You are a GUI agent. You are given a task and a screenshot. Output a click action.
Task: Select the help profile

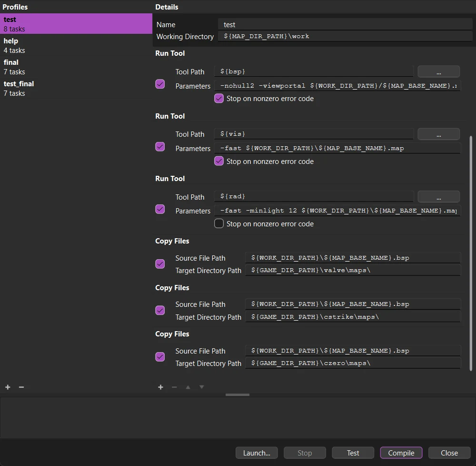point(76,45)
